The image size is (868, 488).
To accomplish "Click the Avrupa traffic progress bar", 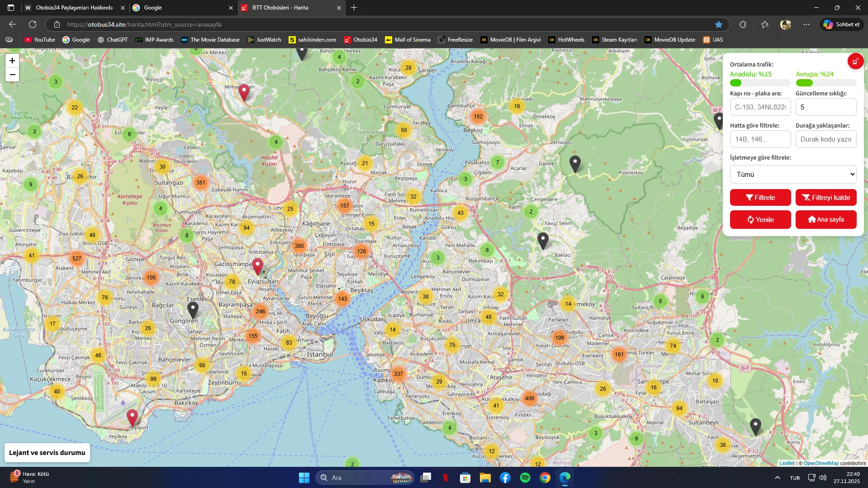I will click(825, 83).
